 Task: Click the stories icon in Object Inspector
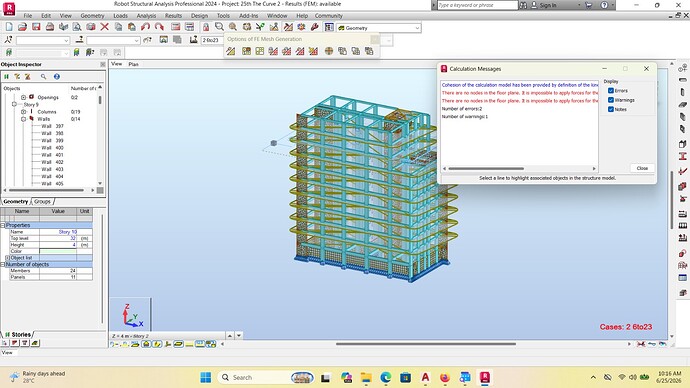pos(7,77)
